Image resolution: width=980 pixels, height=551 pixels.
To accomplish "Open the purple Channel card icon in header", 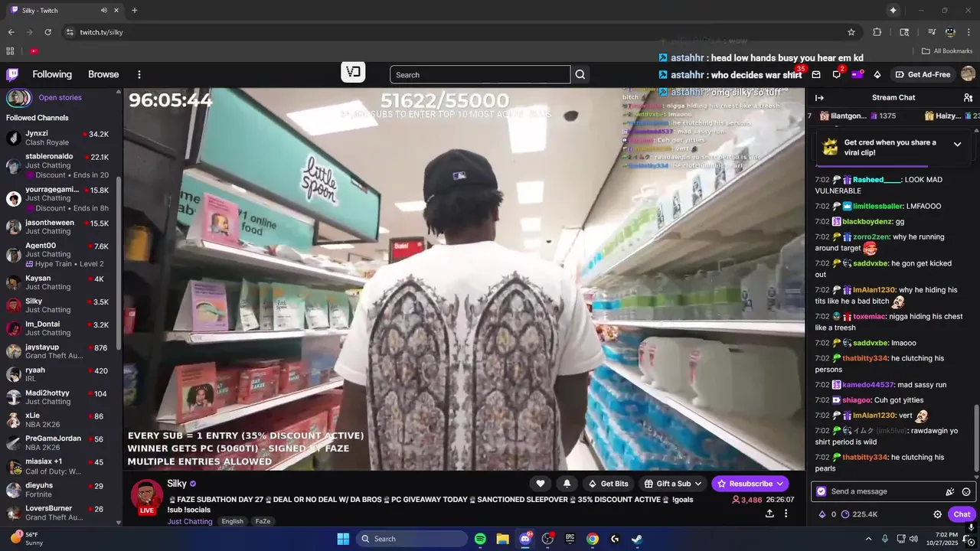I will coord(857,74).
